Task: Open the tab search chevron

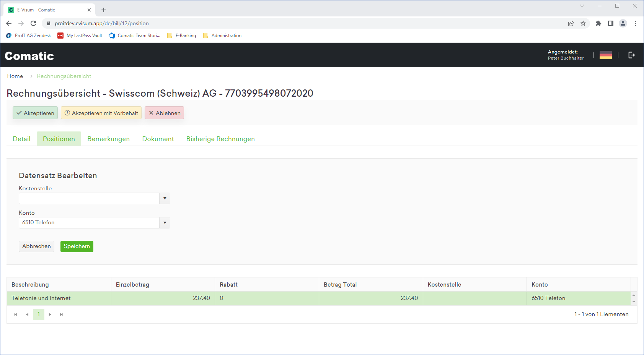Action: coord(582,6)
